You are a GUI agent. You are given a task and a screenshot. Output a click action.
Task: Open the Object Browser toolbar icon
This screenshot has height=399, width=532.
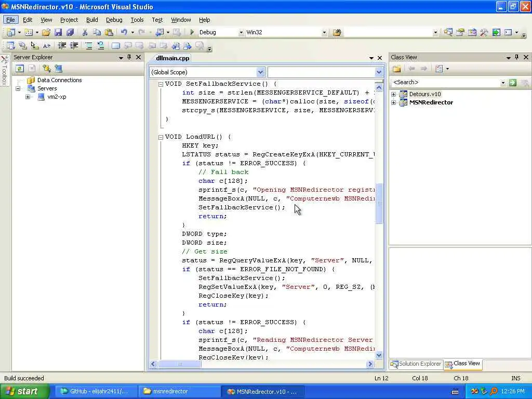[x=472, y=33]
